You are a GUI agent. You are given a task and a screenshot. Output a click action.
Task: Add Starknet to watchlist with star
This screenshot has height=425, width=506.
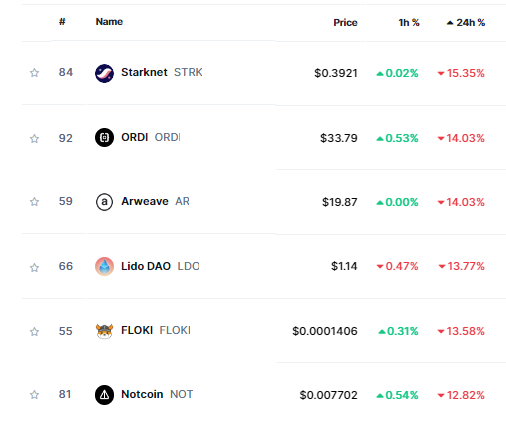(x=34, y=73)
